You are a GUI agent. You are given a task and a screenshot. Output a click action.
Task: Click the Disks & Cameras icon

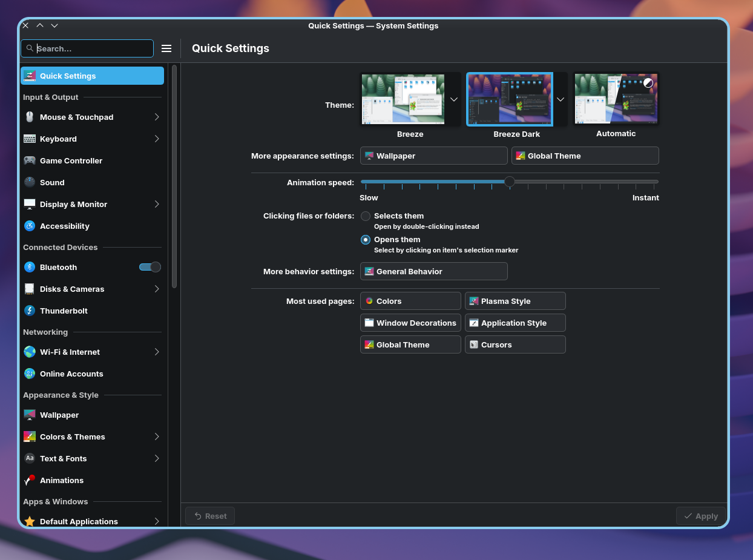30,289
